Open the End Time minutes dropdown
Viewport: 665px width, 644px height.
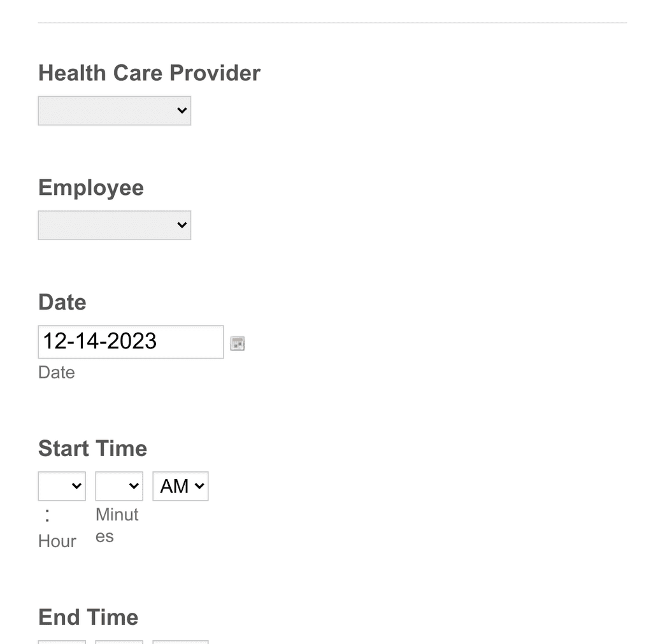118,642
